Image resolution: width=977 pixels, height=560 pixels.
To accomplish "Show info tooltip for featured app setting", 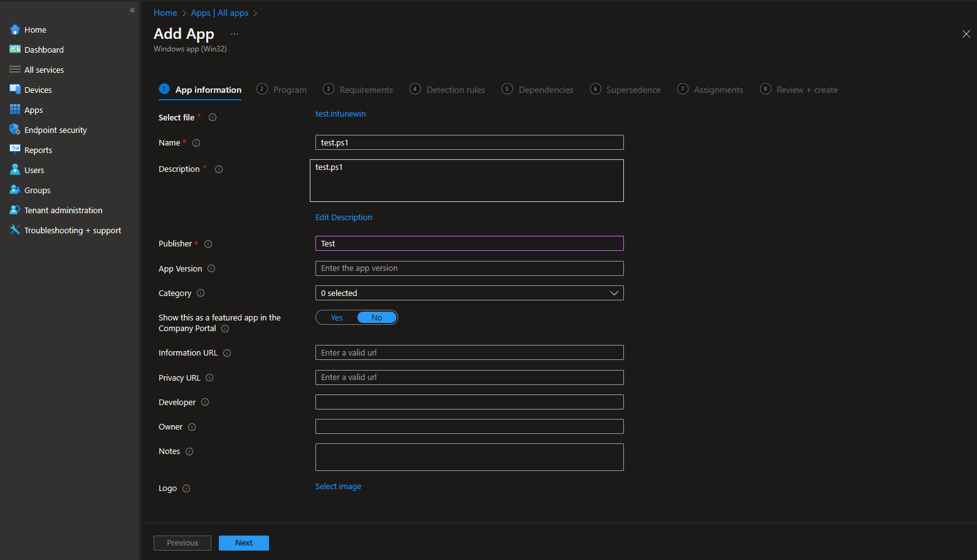I will (x=225, y=329).
